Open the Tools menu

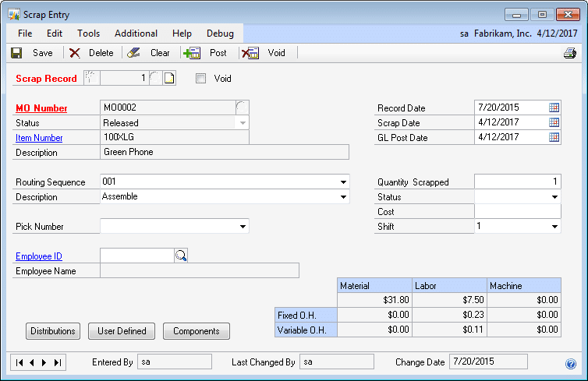[88, 34]
